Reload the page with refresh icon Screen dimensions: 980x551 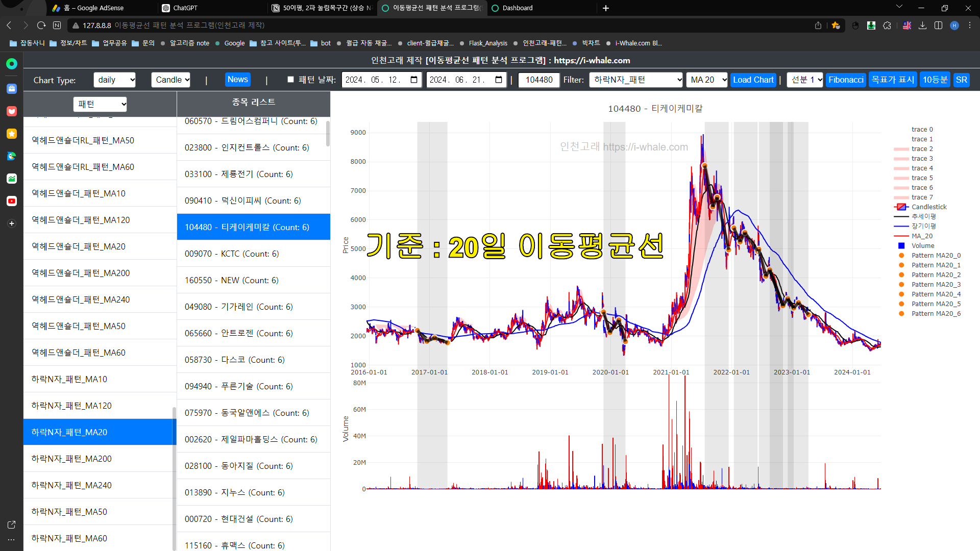coord(41,26)
